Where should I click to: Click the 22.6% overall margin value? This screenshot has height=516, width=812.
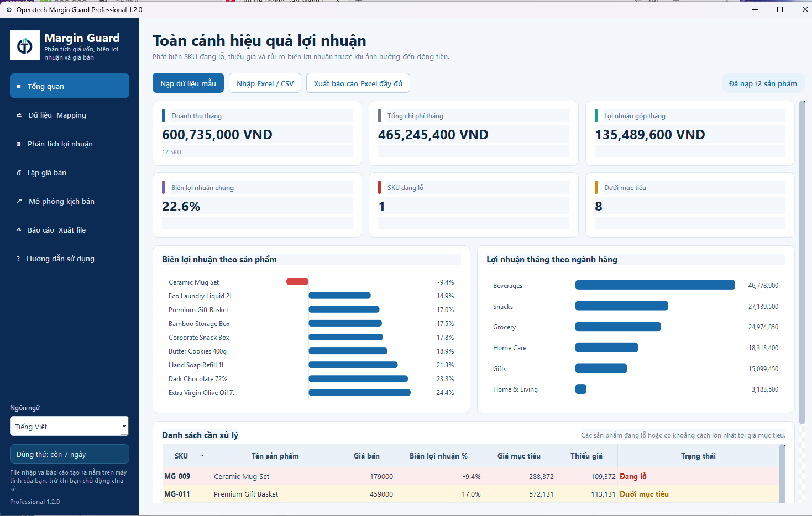181,207
